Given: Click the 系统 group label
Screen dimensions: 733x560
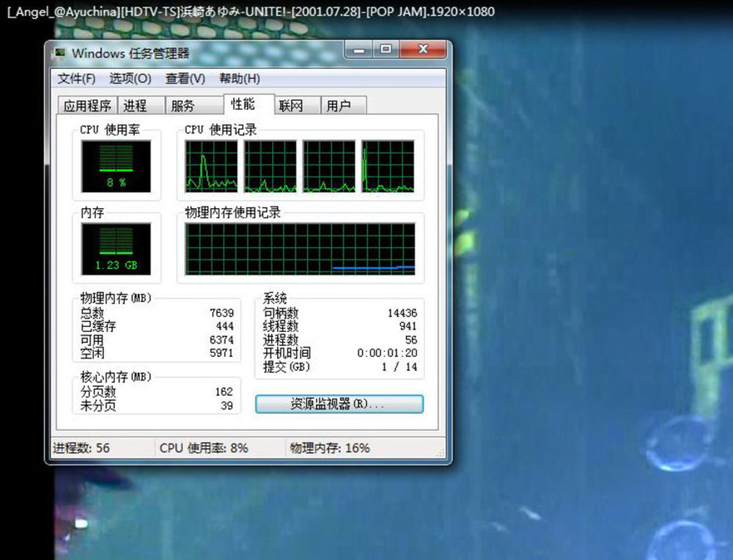Looking at the screenshot, I should [275, 298].
